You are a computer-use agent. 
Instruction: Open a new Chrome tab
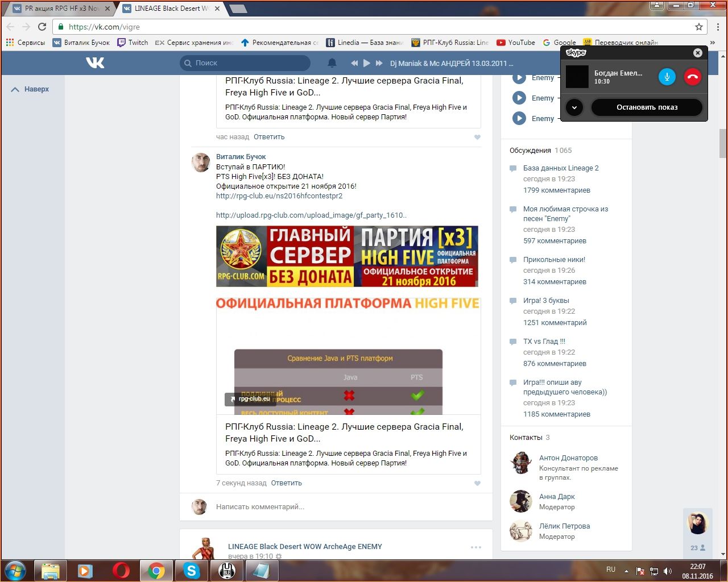pyautogui.click(x=238, y=9)
